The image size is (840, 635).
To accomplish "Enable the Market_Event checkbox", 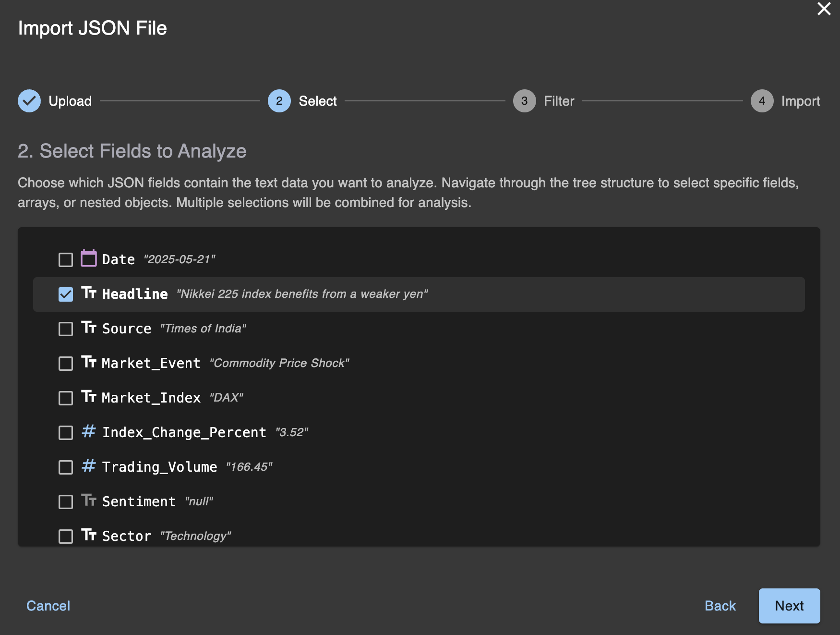I will 65,363.
